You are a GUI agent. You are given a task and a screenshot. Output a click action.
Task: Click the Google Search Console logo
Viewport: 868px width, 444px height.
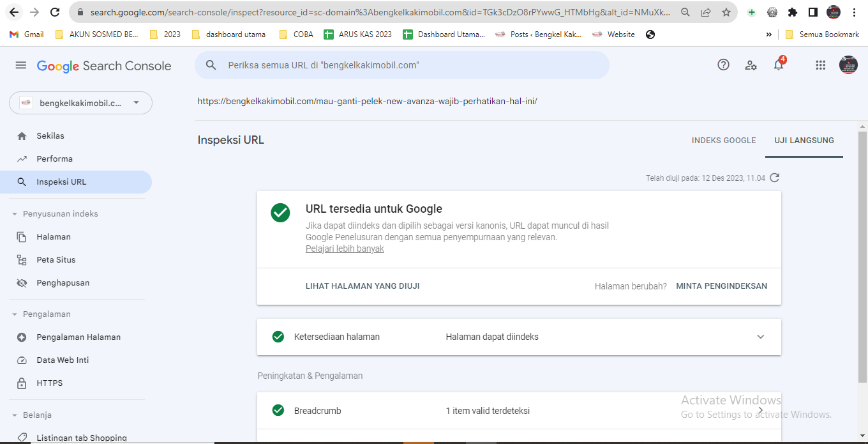(x=104, y=66)
